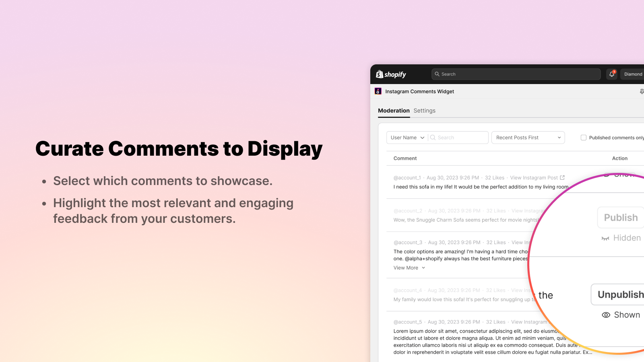644x362 pixels.
Task: Toggle the Shown visibility eye icon
Action: click(606, 315)
